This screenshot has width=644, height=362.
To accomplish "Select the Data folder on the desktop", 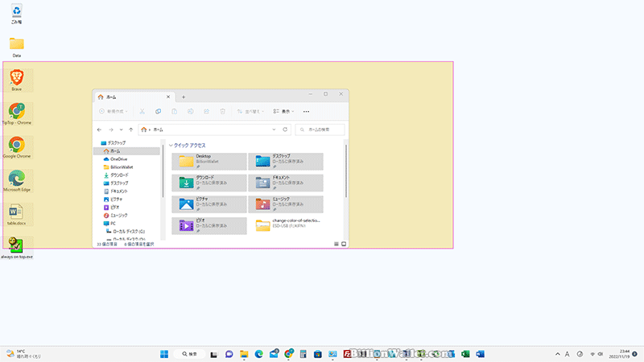I will 16,47.
